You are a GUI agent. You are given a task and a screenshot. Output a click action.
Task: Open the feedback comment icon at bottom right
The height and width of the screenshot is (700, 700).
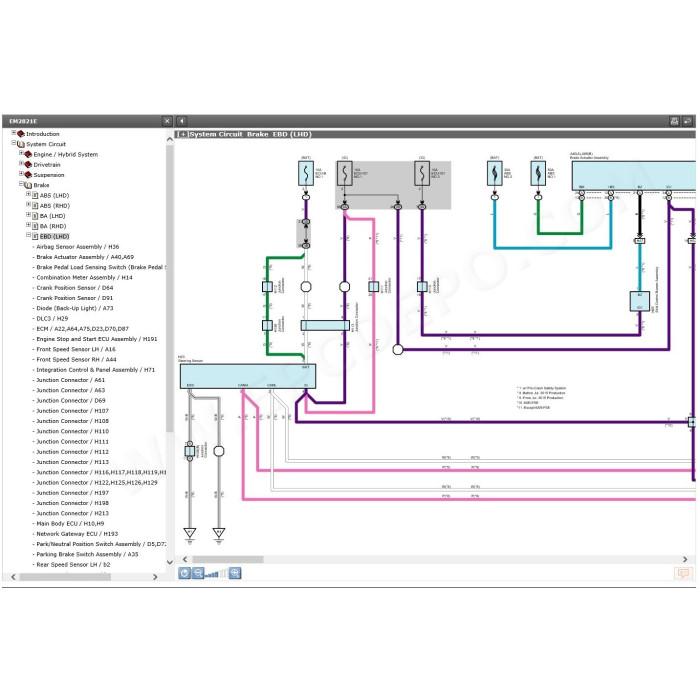683,573
